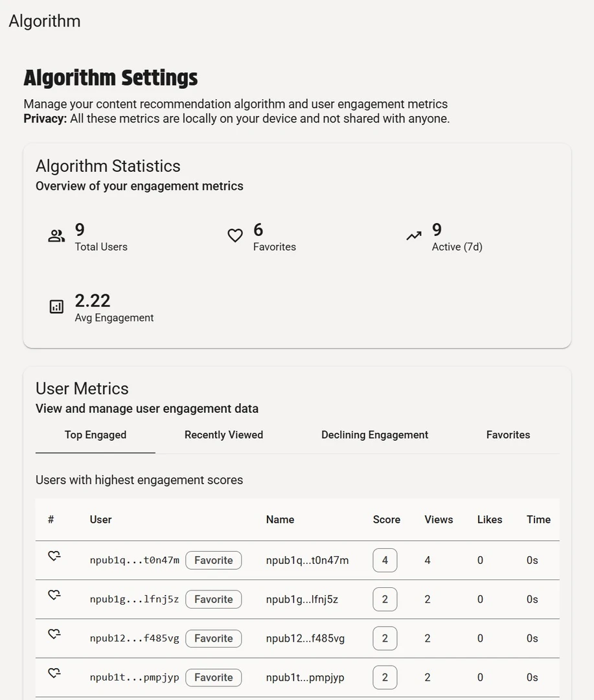Mark npub1t...pmpjyp as Favorite

click(x=213, y=677)
